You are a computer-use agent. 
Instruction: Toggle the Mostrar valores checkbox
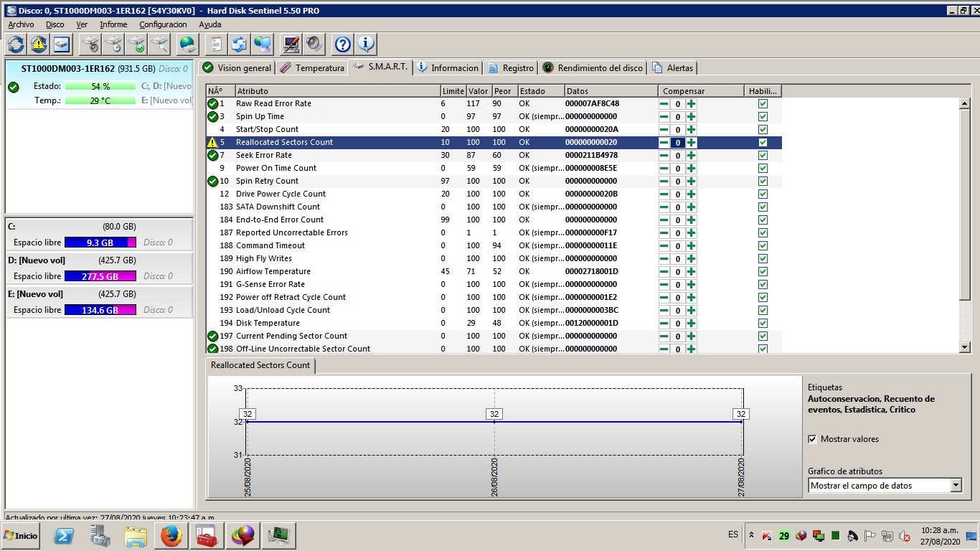coord(812,439)
